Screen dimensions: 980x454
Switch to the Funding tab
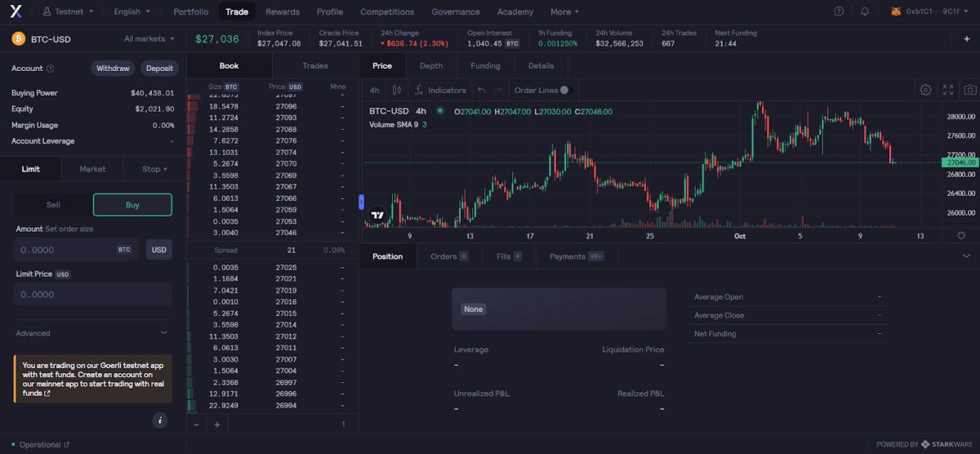tap(486, 66)
